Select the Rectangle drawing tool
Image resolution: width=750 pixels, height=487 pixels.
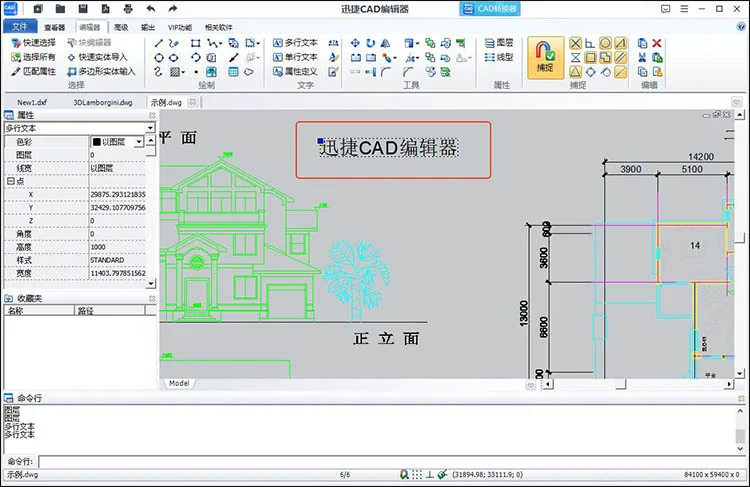coord(196,44)
